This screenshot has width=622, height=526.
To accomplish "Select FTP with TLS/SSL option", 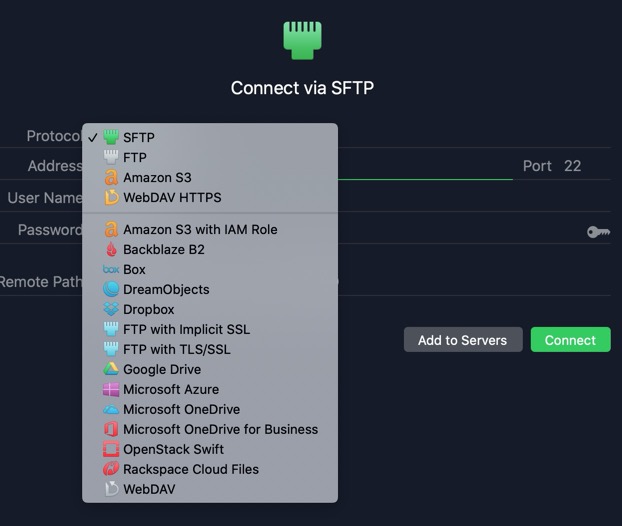I will [210, 349].
